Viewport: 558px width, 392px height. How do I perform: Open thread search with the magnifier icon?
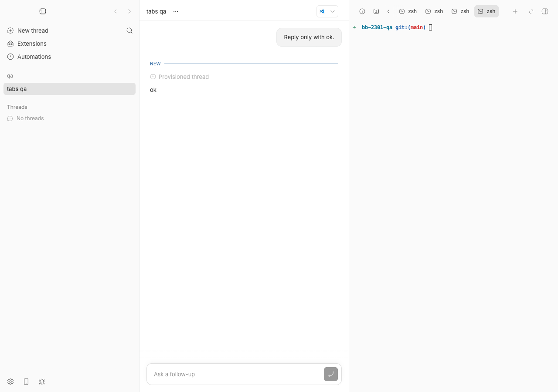point(129,30)
